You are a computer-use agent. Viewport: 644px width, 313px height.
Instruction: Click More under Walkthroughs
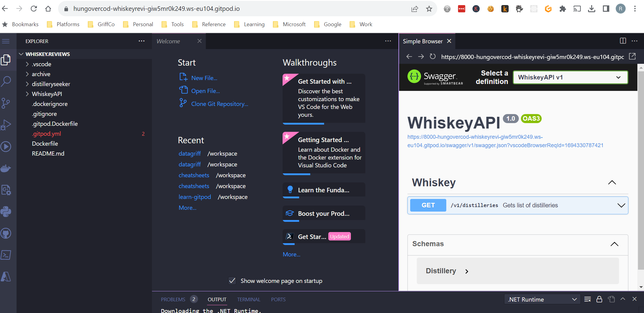[x=291, y=254]
